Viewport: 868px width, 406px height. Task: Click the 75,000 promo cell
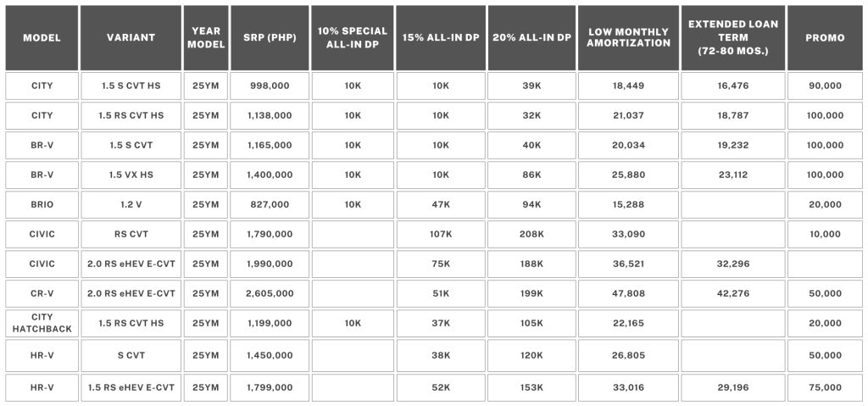[825, 387]
